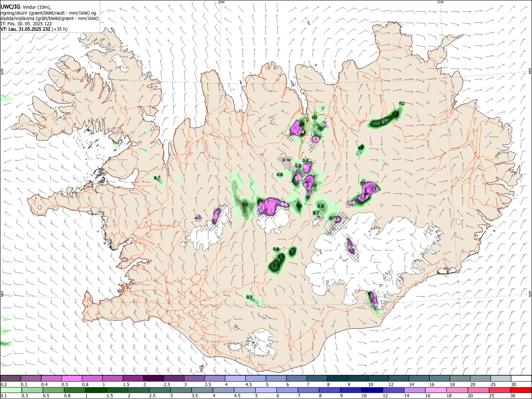
Task: Click the 0.7 value in southern Iceland
Action: pyautogui.click(x=249, y=297)
